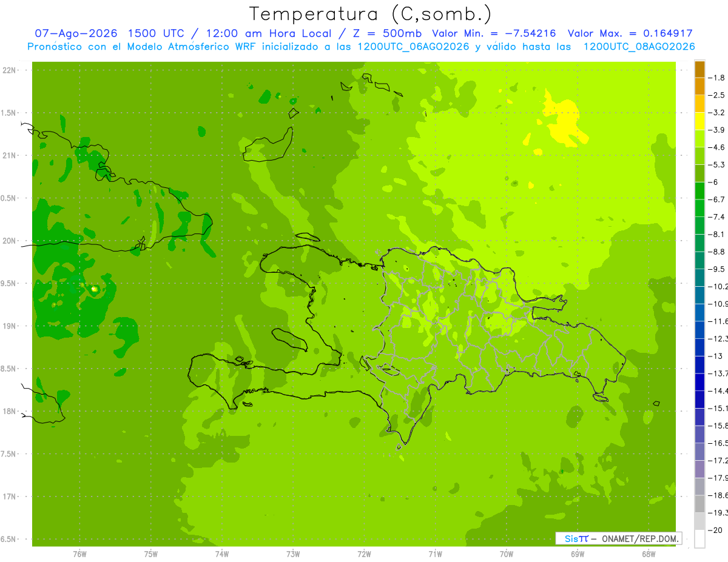Image resolution: width=728 pixels, height=562 pixels.
Task: Click the "74W" longitude label
Action: (x=221, y=554)
